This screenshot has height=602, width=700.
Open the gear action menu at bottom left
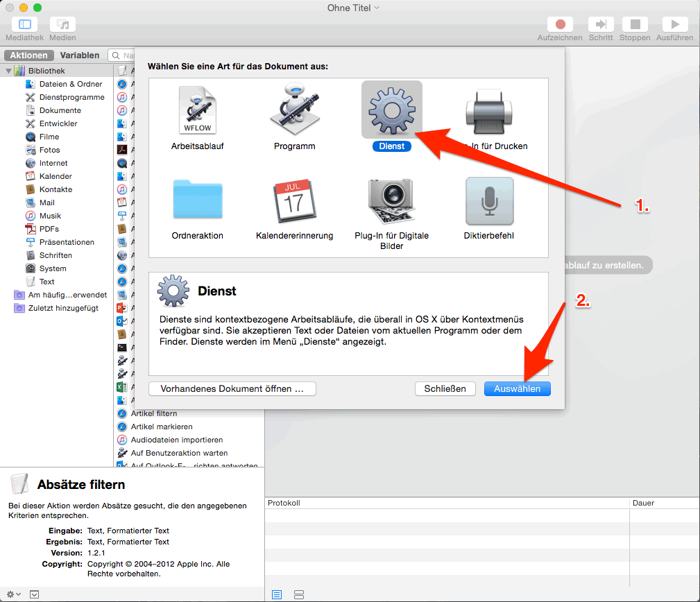[13, 594]
